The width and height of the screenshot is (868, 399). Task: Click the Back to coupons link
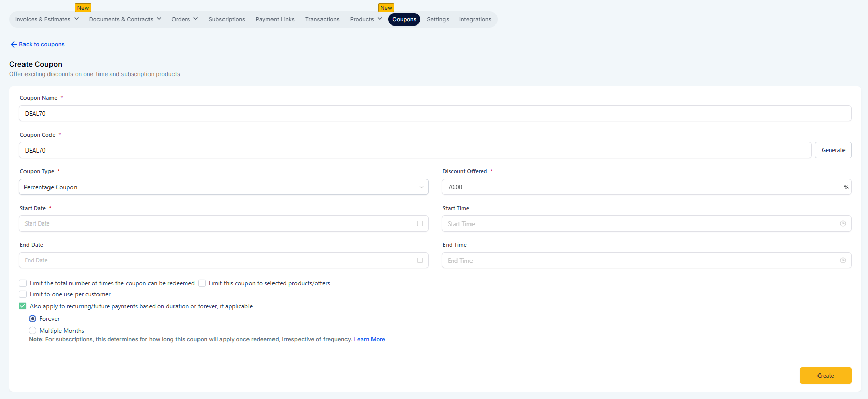point(42,45)
